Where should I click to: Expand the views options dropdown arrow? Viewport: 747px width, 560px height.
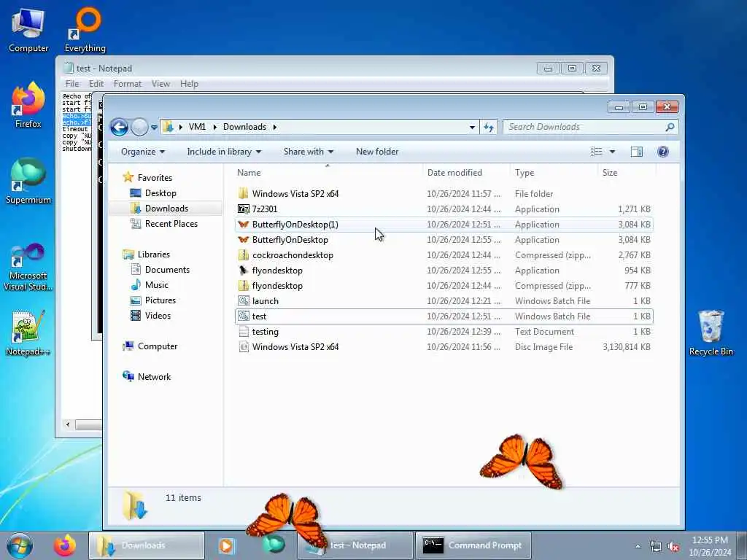pos(612,152)
